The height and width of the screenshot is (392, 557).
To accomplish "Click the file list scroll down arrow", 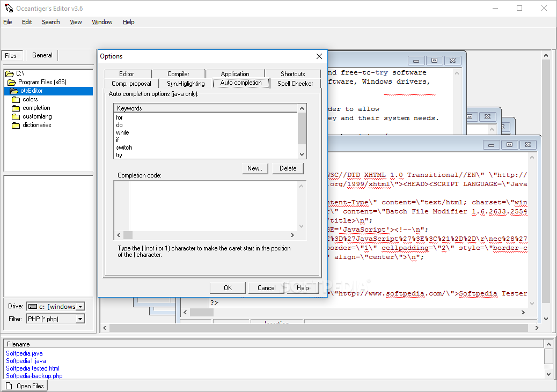I will 548,374.
